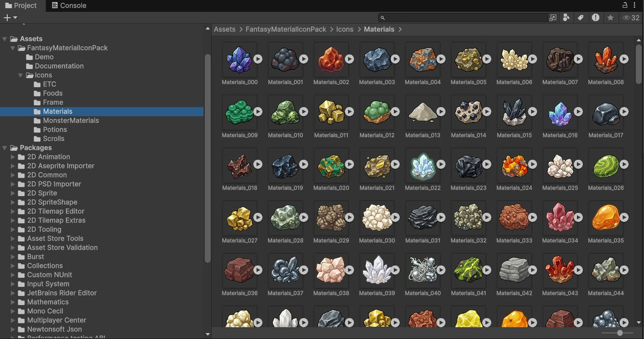Collapse the FantasyMaterialIconPack folder arrow
The width and height of the screenshot is (644, 339).
click(x=13, y=48)
